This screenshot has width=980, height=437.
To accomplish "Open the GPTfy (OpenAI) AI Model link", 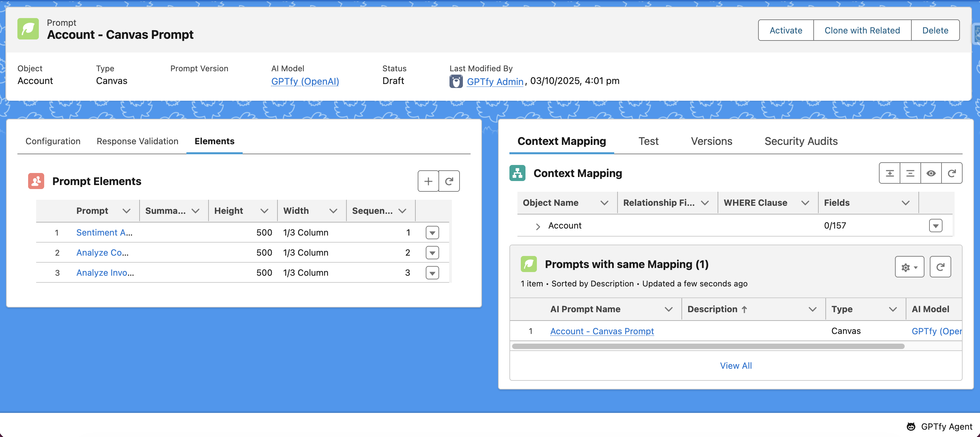I will click(x=305, y=81).
